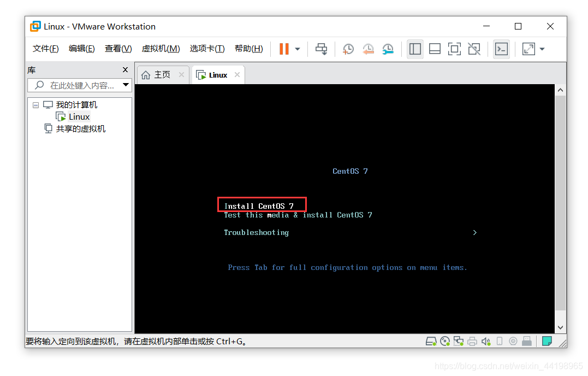Take a snapshot of this virtual machine
Image resolution: width=588 pixels, height=376 pixels.
[x=348, y=49]
